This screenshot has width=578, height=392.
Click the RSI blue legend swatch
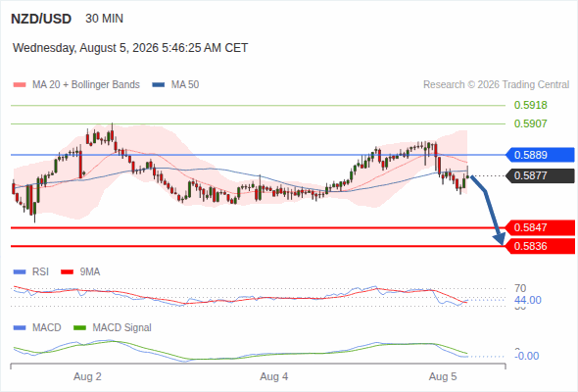point(20,272)
